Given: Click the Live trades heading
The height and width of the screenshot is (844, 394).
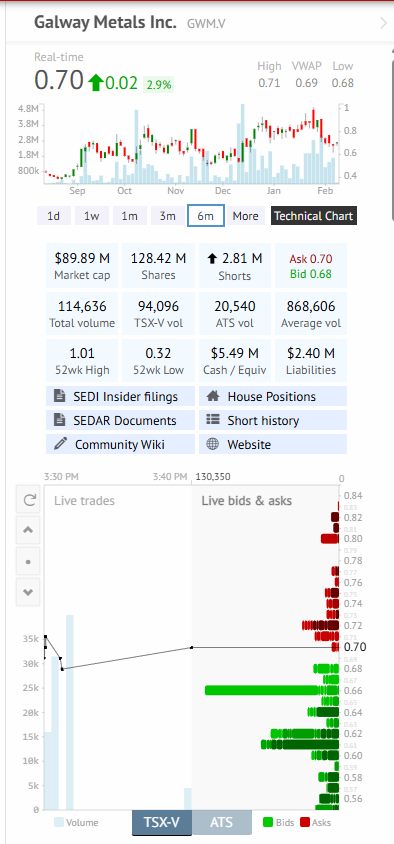Looking at the screenshot, I should pyautogui.click(x=84, y=501).
